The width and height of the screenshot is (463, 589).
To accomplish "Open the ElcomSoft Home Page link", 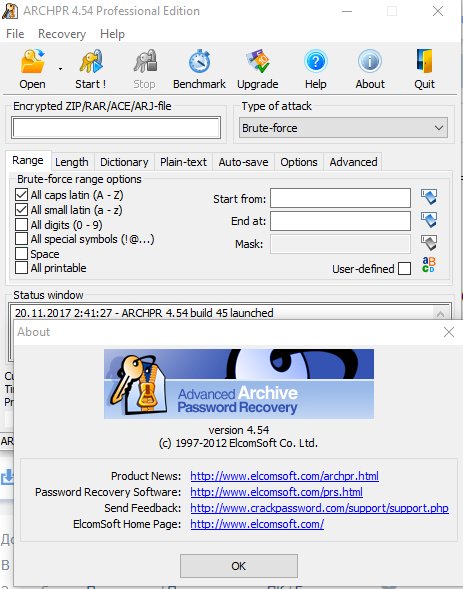I will (257, 524).
